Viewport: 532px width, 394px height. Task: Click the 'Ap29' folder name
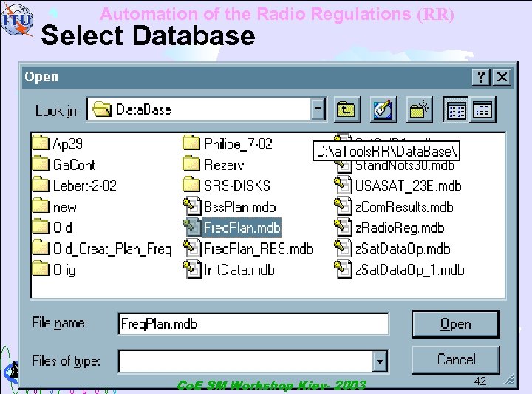[x=68, y=144]
